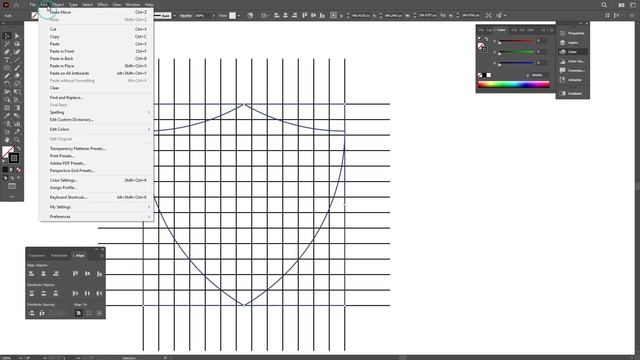Click the Opacity value field in control bar
Image resolution: width=640 pixels, height=360 pixels.
click(x=202, y=16)
